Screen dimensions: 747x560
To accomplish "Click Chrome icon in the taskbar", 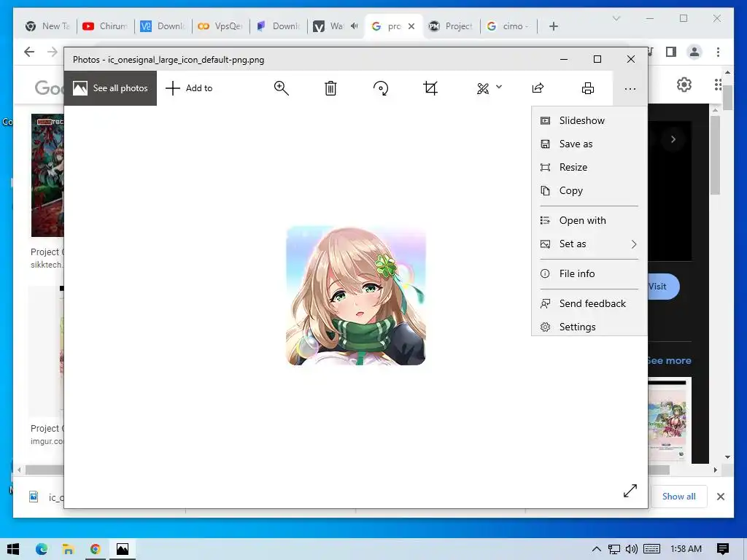I will [x=96, y=549].
